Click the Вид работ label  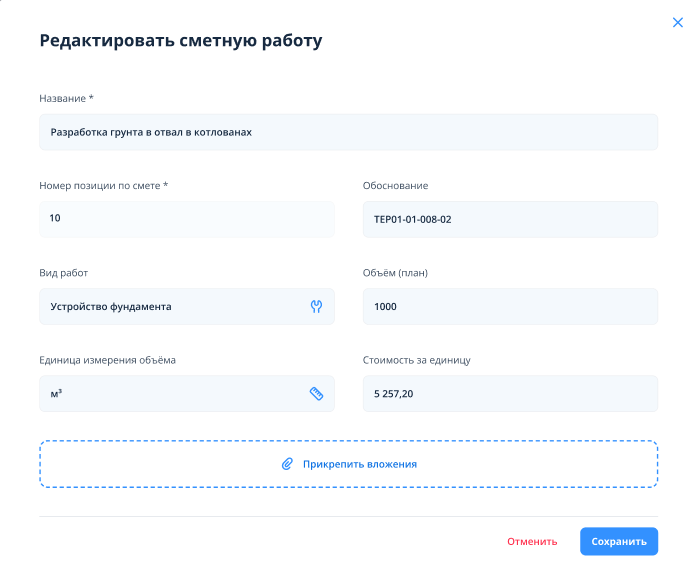coord(63,273)
